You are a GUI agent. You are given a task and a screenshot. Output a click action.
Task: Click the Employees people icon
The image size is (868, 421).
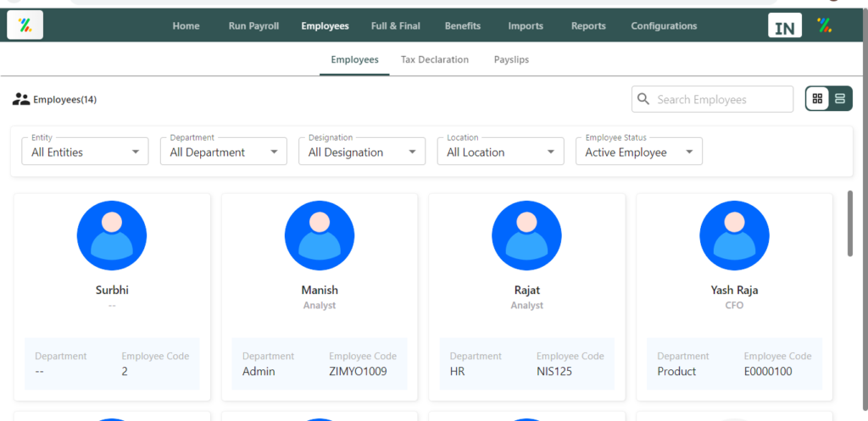pyautogui.click(x=21, y=99)
